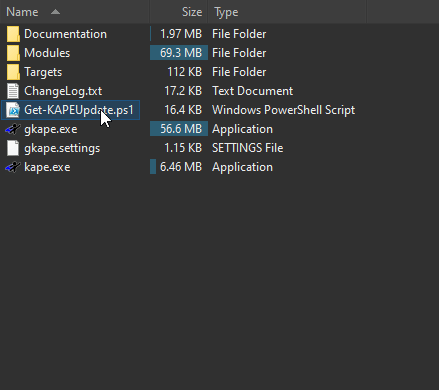Click the Get-KAPEUpdate.ps1 file name

pyautogui.click(x=79, y=110)
